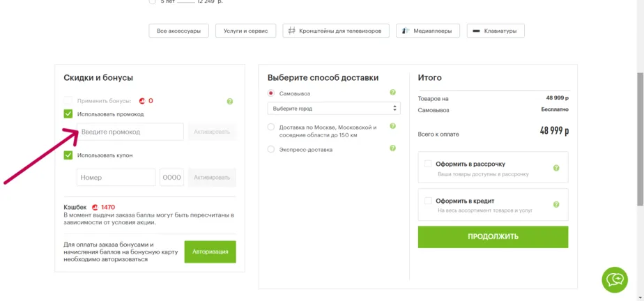Click help icon beside Самовывоз option
The width and height of the screenshot is (644, 301).
392,93
